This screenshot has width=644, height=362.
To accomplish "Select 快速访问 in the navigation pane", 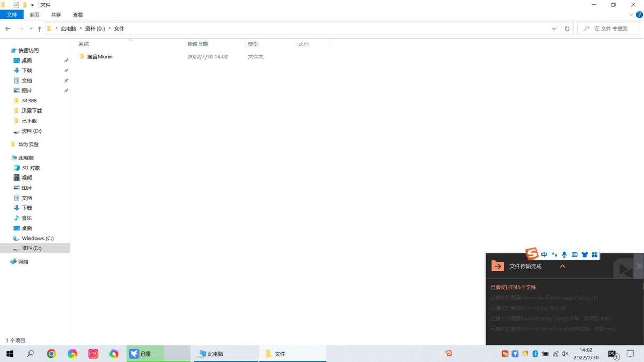I will point(28,50).
